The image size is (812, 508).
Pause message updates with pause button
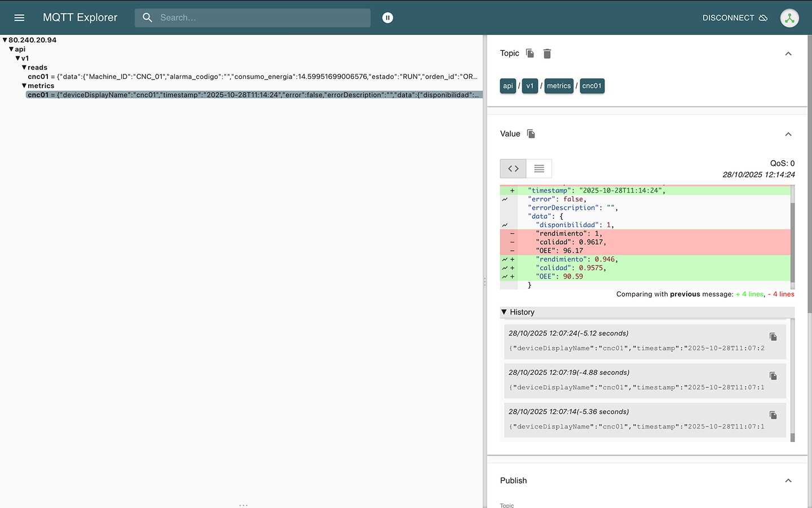387,17
